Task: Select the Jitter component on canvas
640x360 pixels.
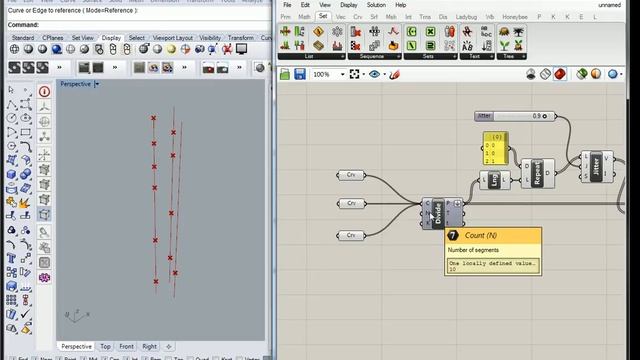Action: click(x=597, y=167)
